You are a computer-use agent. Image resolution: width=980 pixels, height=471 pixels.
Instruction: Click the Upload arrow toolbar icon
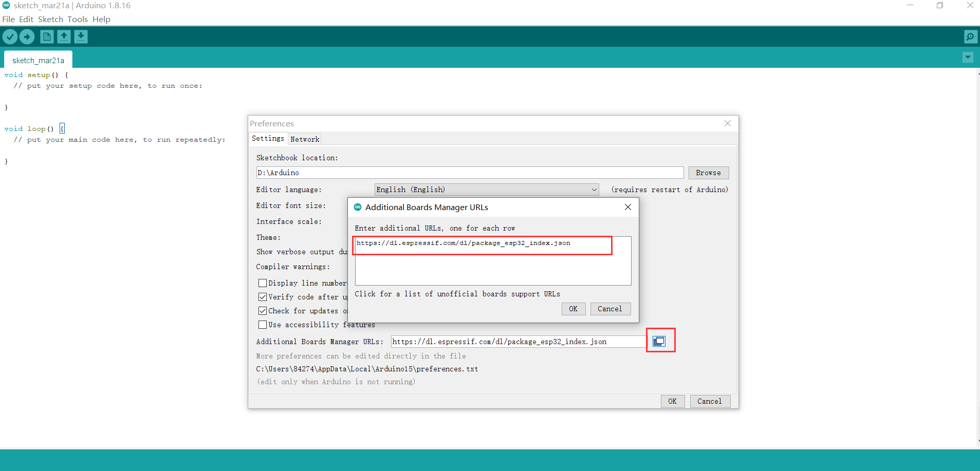pyautogui.click(x=27, y=36)
